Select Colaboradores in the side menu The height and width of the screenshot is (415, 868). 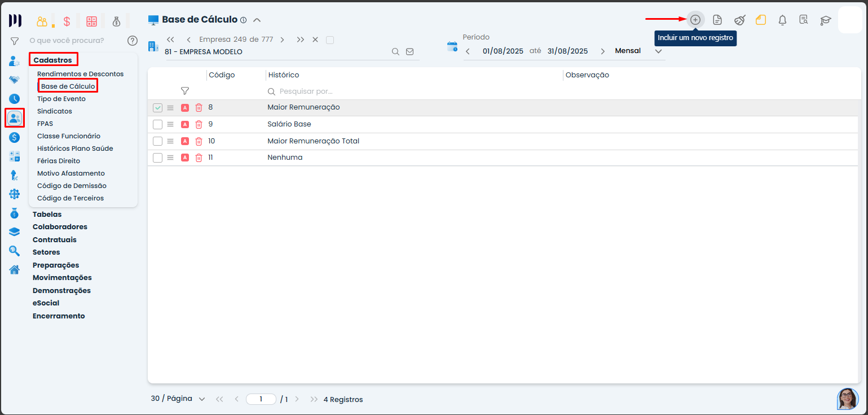click(x=60, y=227)
